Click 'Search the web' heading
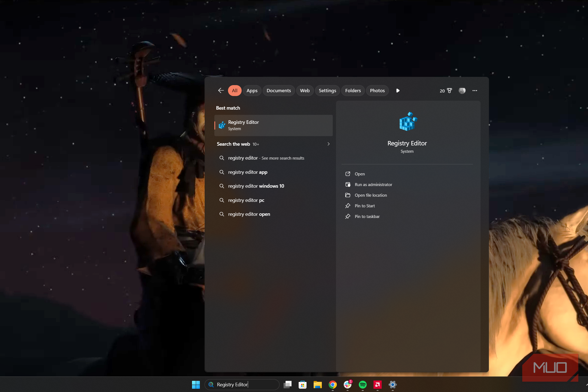Image resolution: width=588 pixels, height=392 pixels. click(233, 144)
